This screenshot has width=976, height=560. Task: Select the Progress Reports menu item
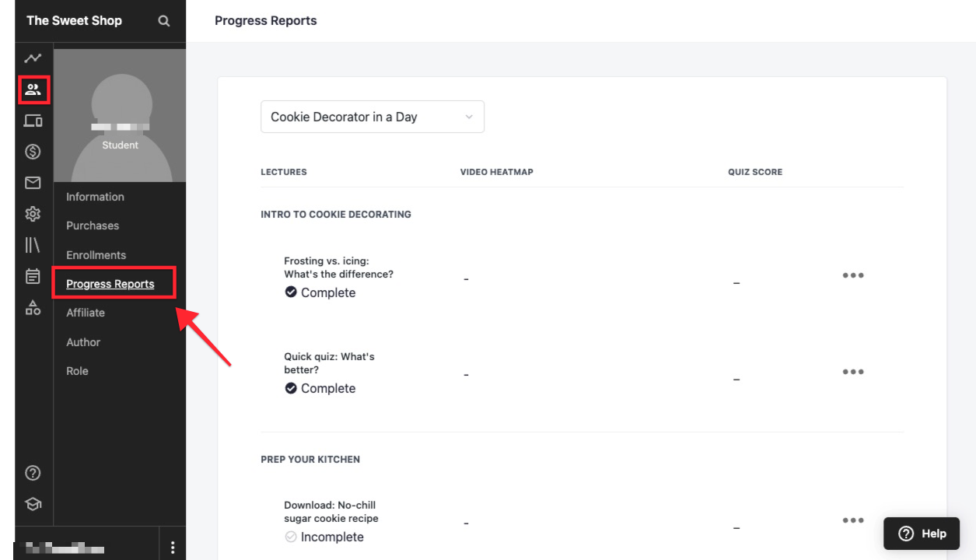[110, 284]
